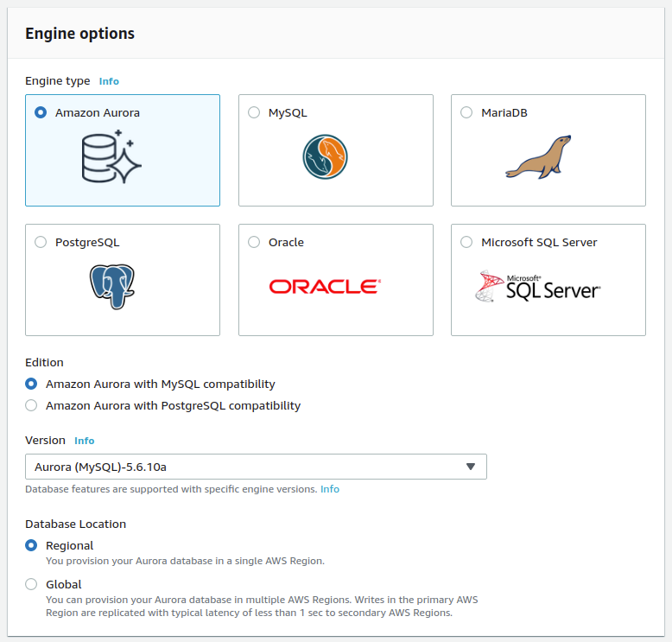672x642 pixels.
Task: Click the 'Database Location' label
Action: [x=75, y=524]
